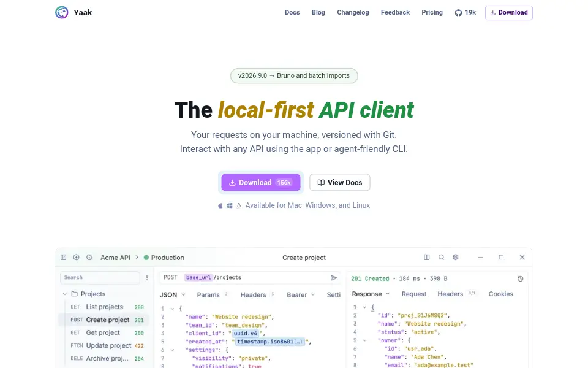Image resolution: width=588 pixels, height=368 pixels.
Task: Select the List projects request
Action: 105,307
